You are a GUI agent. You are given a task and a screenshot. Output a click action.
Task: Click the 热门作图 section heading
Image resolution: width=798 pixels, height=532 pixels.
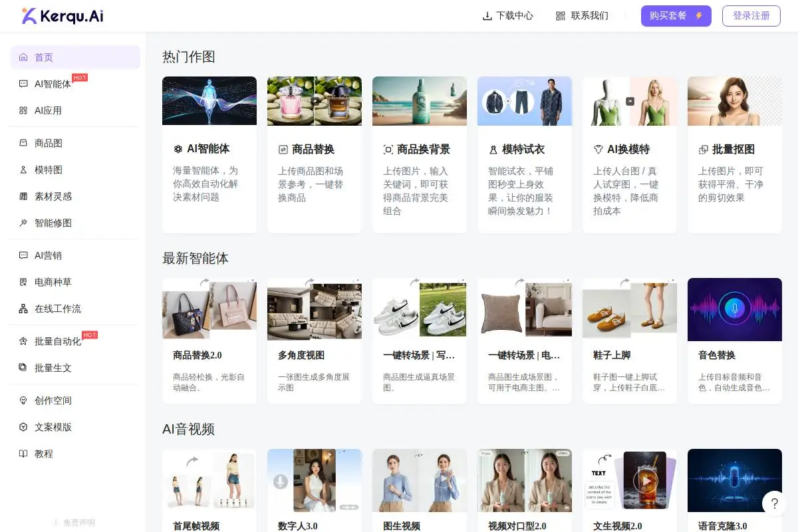(x=189, y=57)
